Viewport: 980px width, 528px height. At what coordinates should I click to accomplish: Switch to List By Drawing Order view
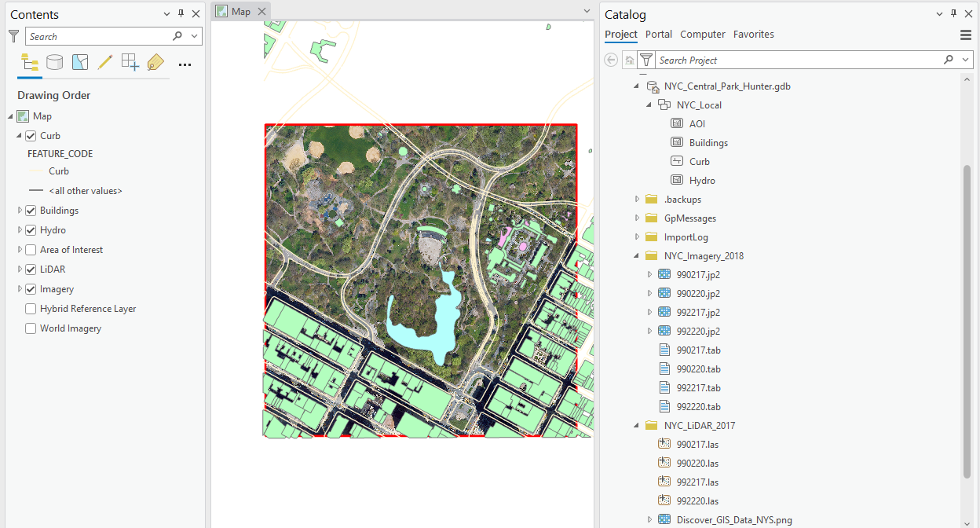(x=30, y=63)
